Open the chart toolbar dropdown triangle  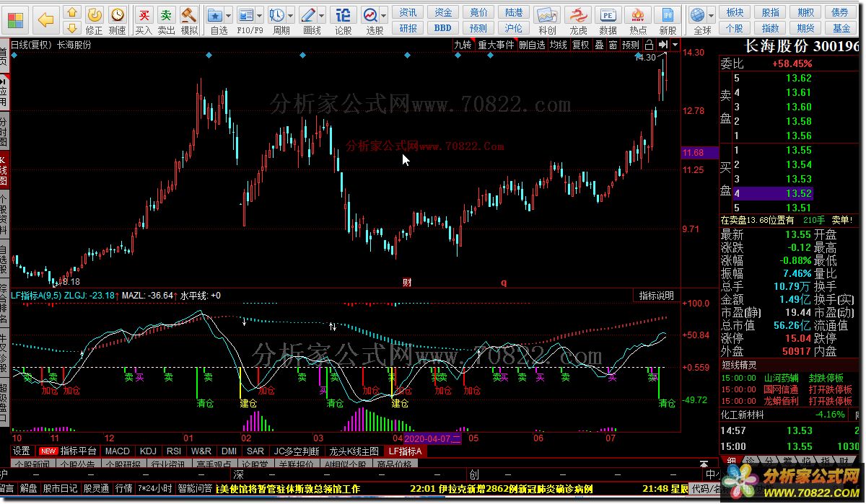click(x=675, y=45)
